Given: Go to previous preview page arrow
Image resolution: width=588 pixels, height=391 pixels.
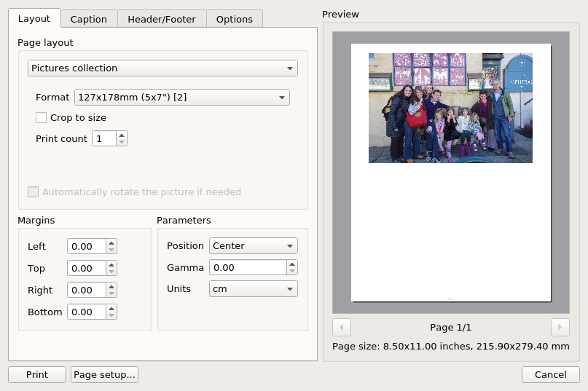Looking at the screenshot, I should click(342, 327).
